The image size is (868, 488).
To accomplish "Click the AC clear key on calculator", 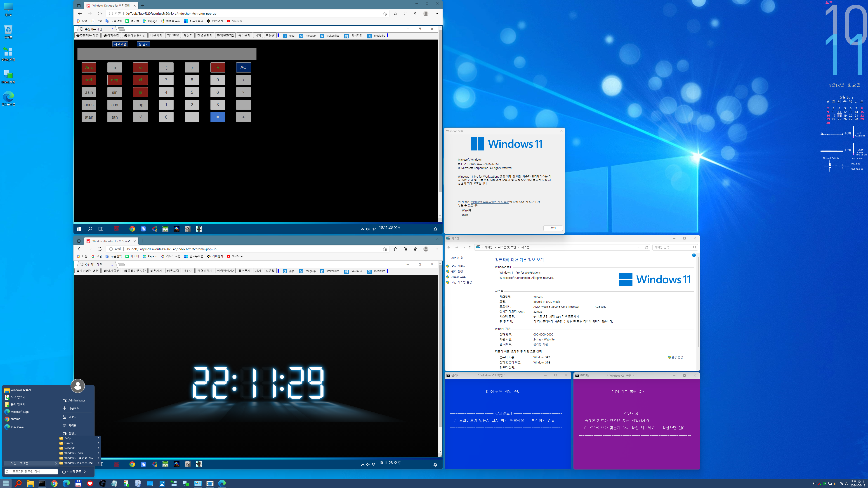I will [x=243, y=67].
